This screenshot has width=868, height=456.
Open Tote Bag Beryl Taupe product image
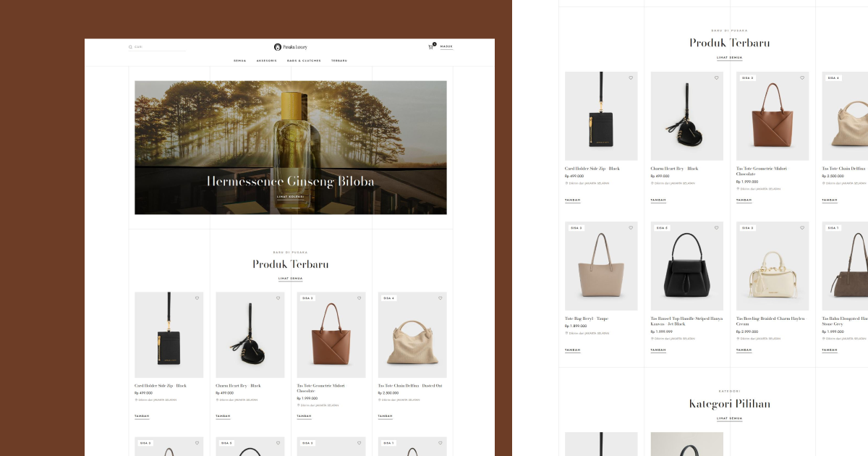[601, 266]
